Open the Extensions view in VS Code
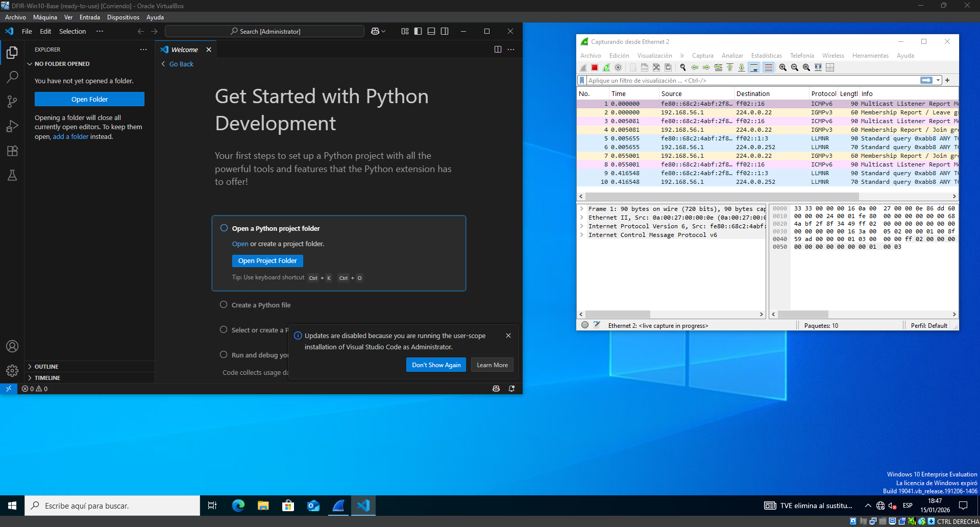 coord(12,151)
